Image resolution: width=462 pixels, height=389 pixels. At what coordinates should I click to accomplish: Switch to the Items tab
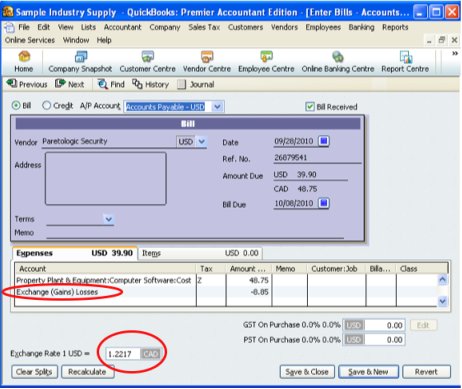(x=200, y=253)
